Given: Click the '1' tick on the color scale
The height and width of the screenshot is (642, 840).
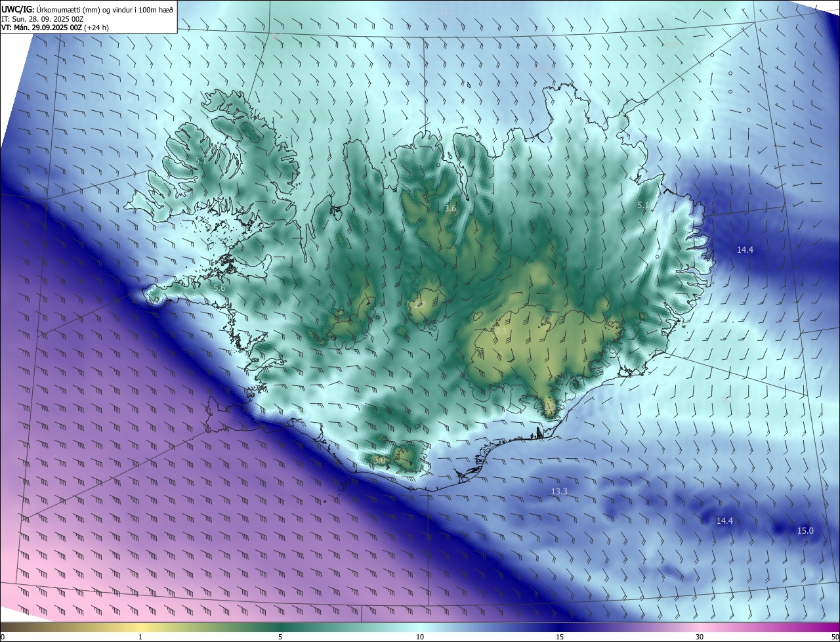Looking at the screenshot, I should pos(140,637).
